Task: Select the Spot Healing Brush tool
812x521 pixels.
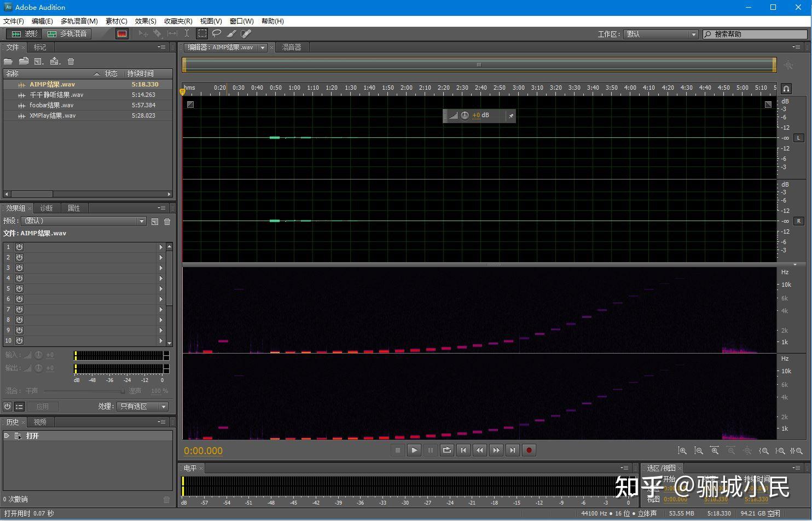Action: pos(246,33)
